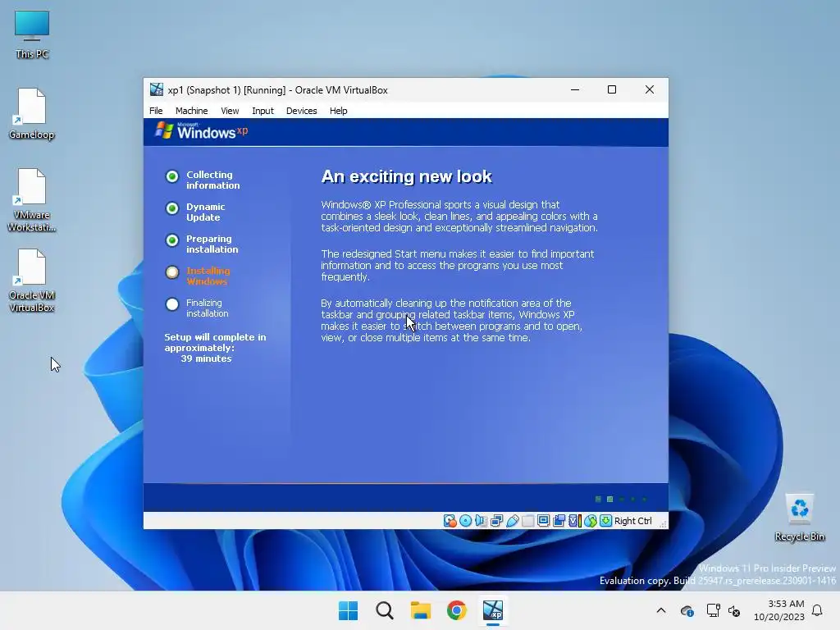The width and height of the screenshot is (840, 630).
Task: Open the Devices menu
Action: point(302,111)
